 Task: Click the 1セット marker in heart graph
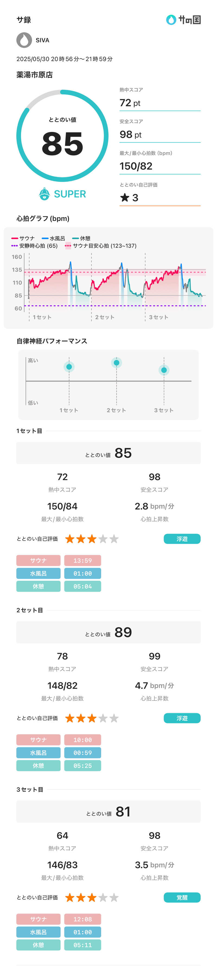(42, 317)
